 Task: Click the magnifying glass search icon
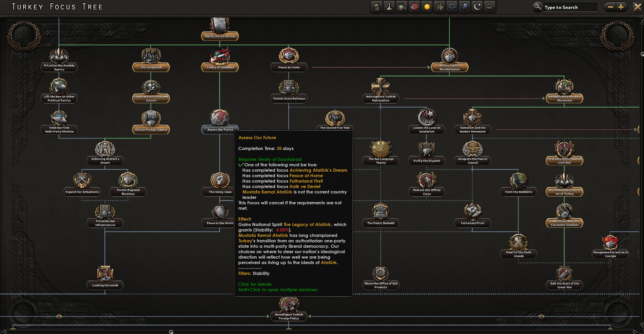(x=538, y=7)
